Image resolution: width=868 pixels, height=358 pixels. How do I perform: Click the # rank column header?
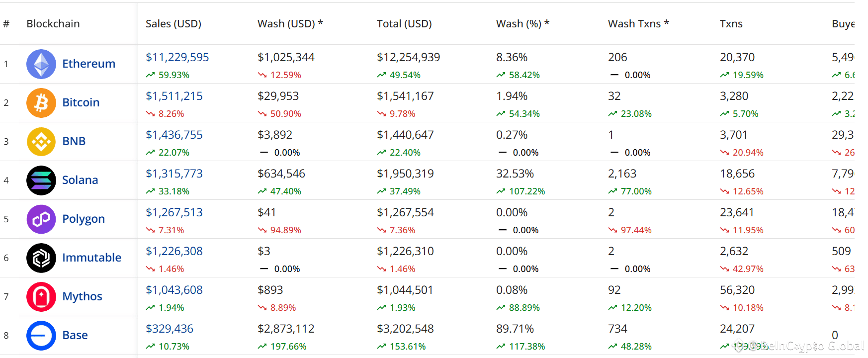tap(6, 24)
